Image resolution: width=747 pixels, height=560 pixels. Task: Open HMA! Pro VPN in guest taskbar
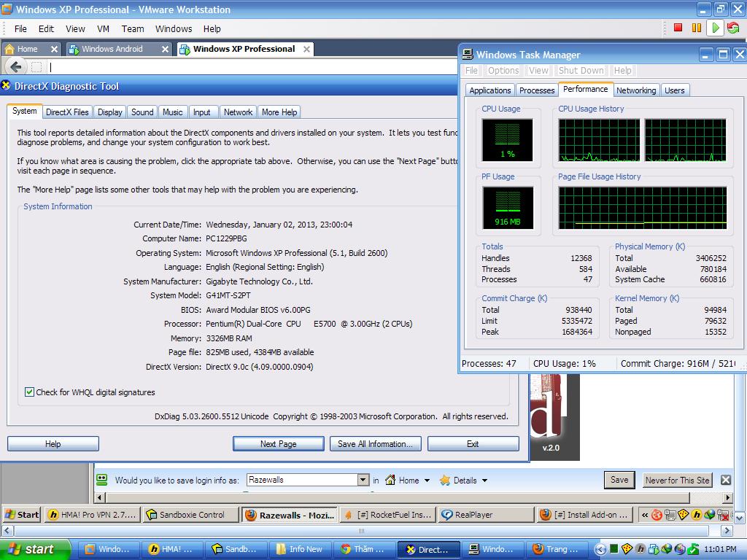93,515
